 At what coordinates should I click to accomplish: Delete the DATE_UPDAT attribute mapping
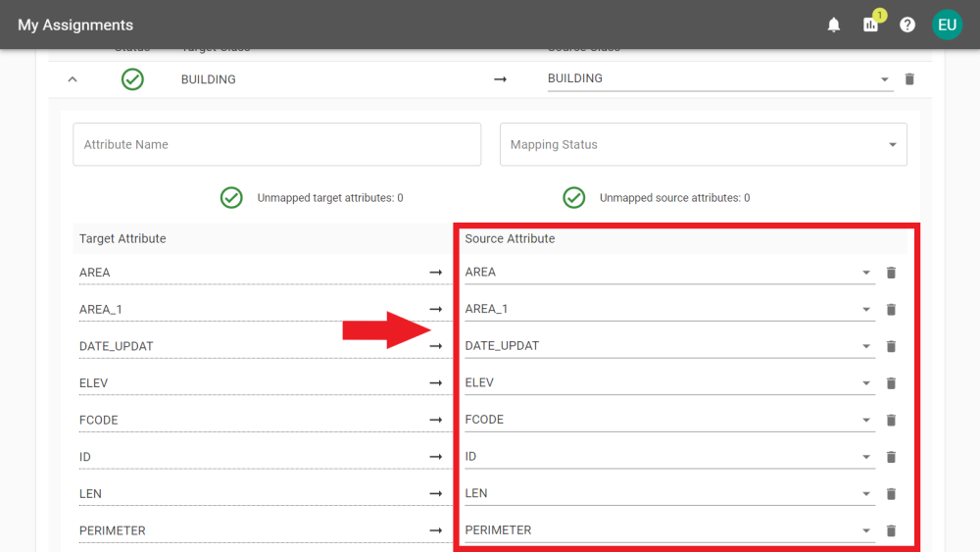891,346
